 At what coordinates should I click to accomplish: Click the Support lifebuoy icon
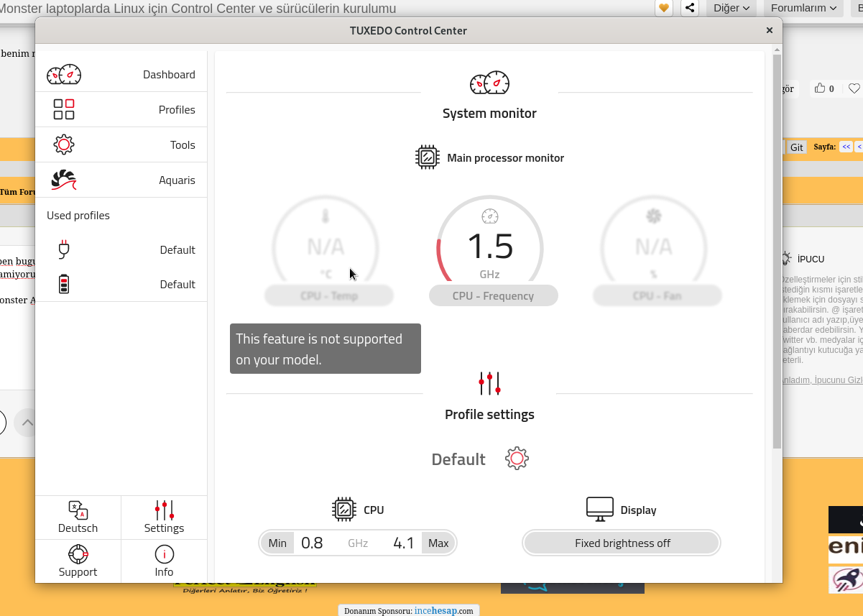point(78,554)
